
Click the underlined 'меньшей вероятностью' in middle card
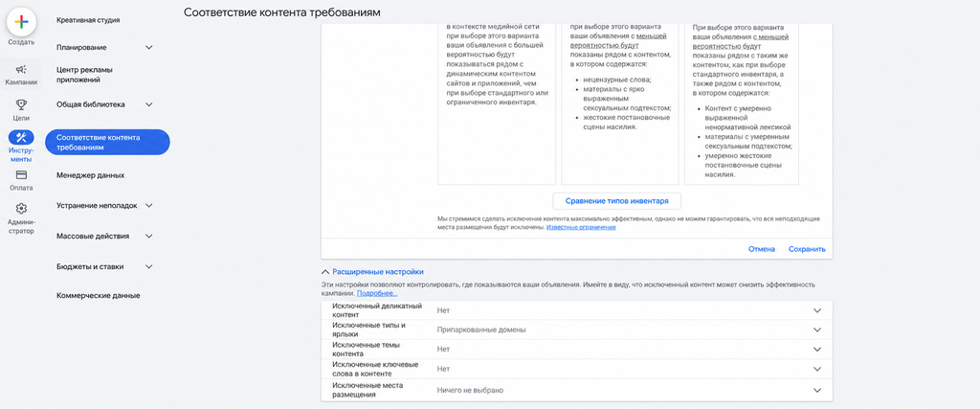[x=619, y=40]
